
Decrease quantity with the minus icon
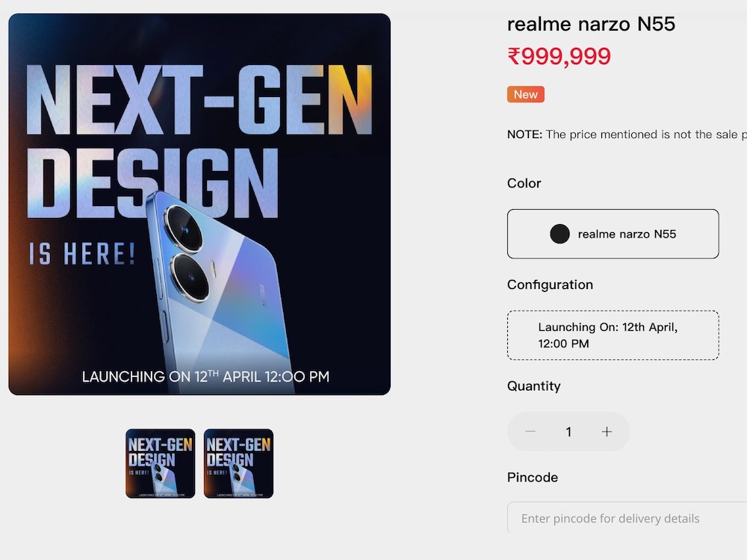(x=530, y=432)
